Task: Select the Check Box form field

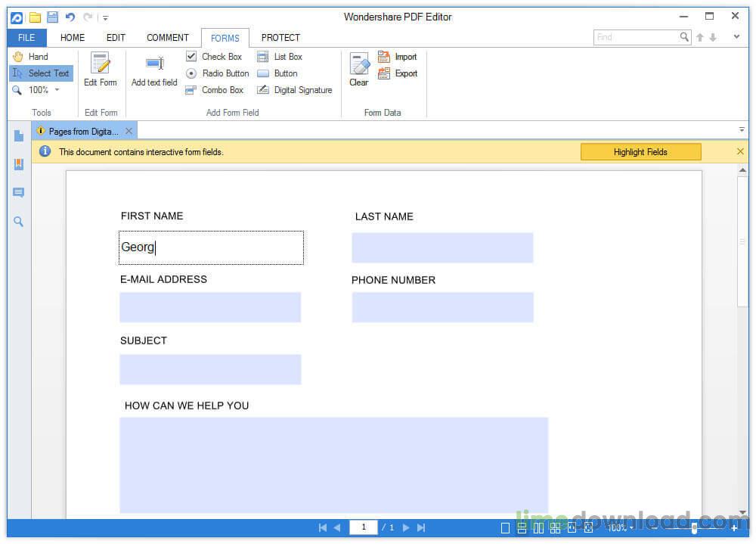Action: 215,56
